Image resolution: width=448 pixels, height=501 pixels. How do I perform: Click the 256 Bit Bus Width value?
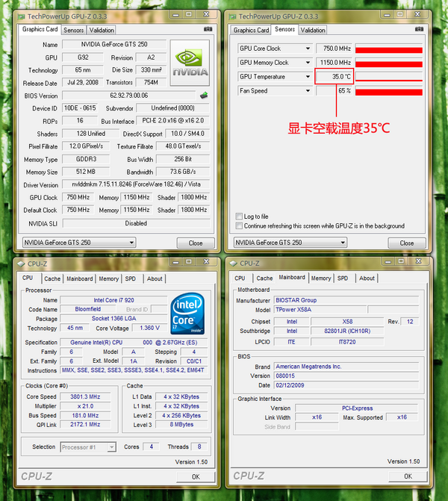click(x=183, y=159)
